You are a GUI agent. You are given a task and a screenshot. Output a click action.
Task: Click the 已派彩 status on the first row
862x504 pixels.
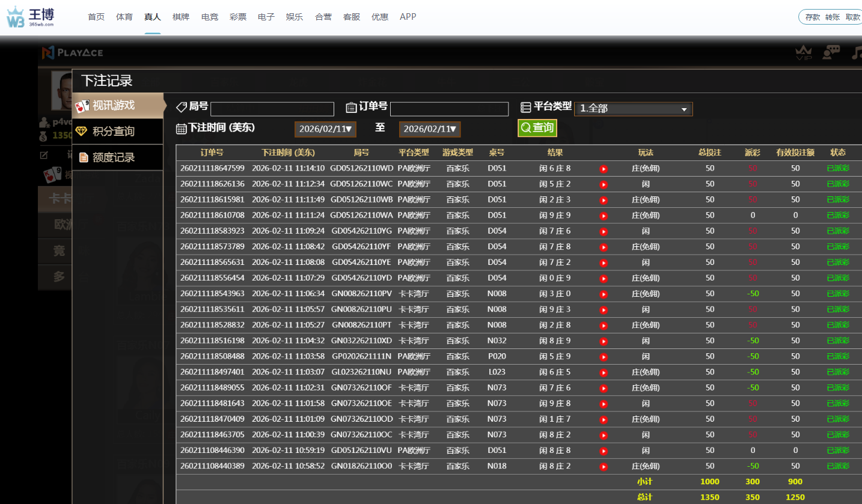point(838,168)
